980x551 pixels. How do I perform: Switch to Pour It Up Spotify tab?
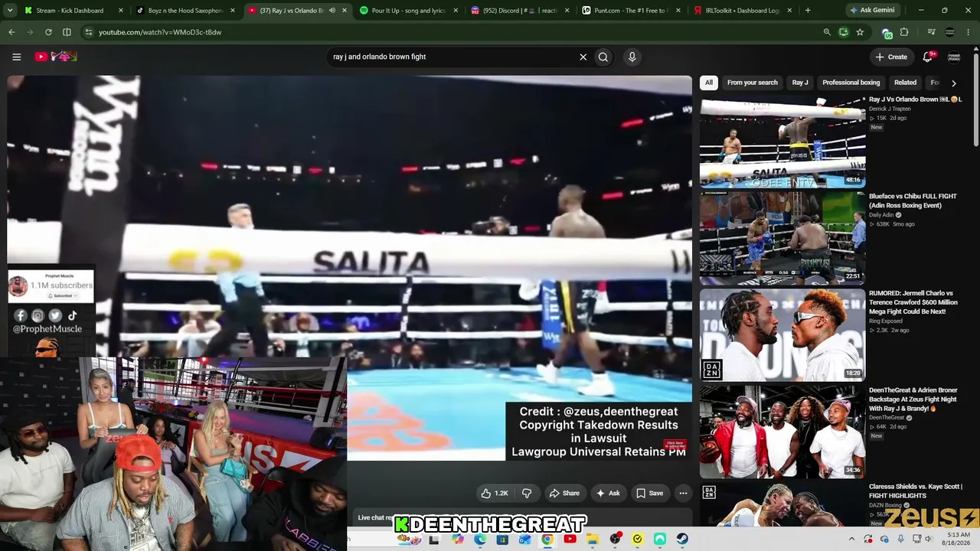pyautogui.click(x=408, y=11)
